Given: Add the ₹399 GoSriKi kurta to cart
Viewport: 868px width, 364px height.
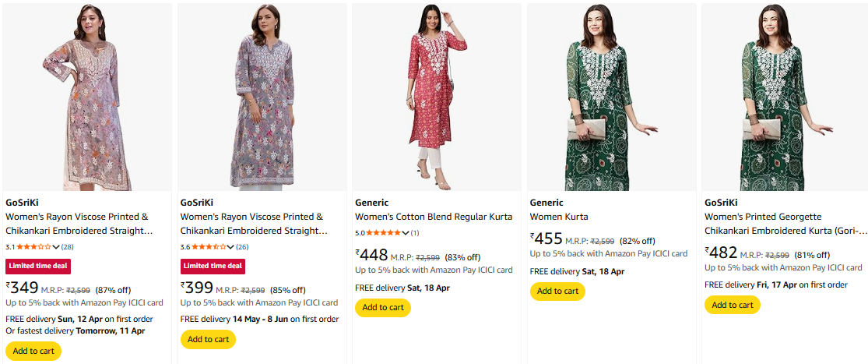Looking at the screenshot, I should point(208,339).
